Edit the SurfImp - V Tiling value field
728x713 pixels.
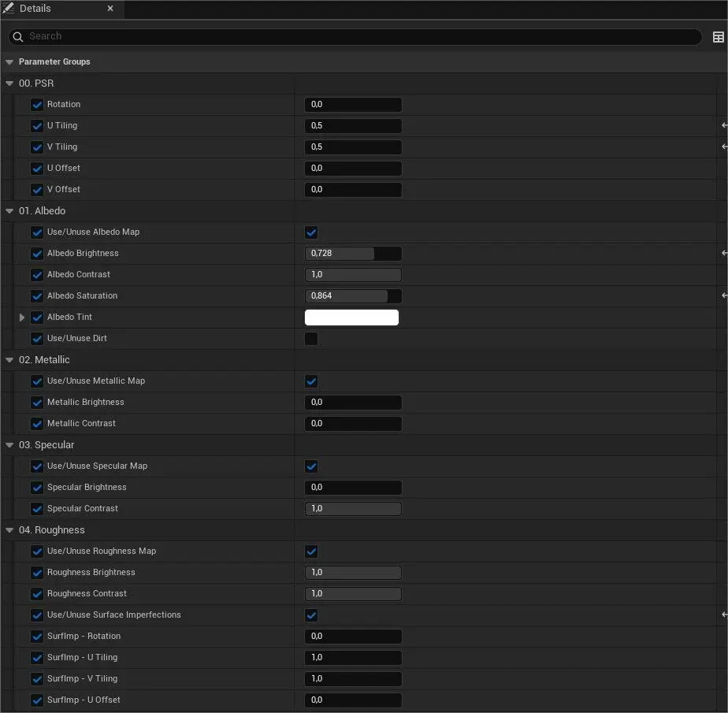tap(353, 678)
